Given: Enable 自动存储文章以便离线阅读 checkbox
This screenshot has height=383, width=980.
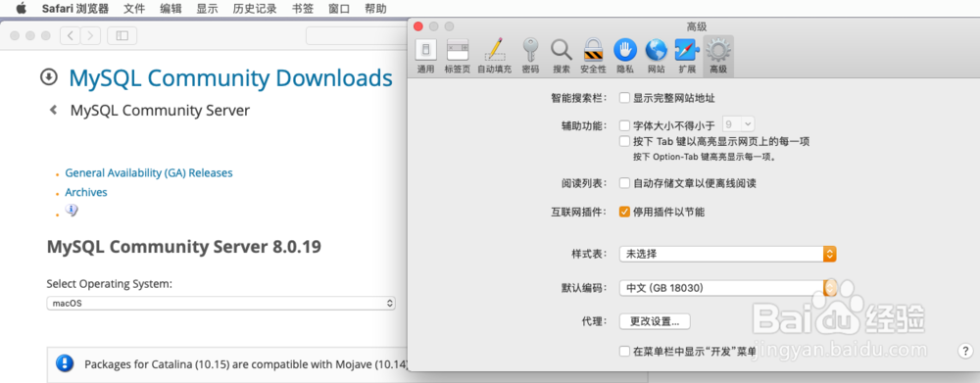Looking at the screenshot, I should click(624, 183).
